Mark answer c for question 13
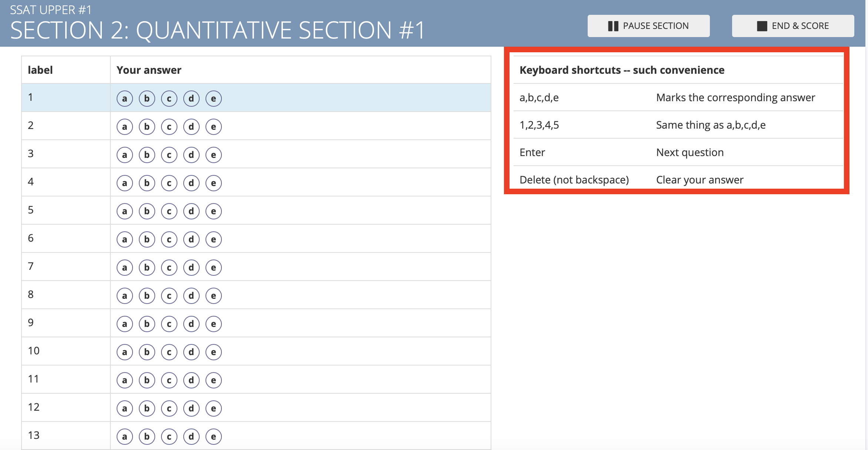This screenshot has height=450, width=868. [169, 437]
